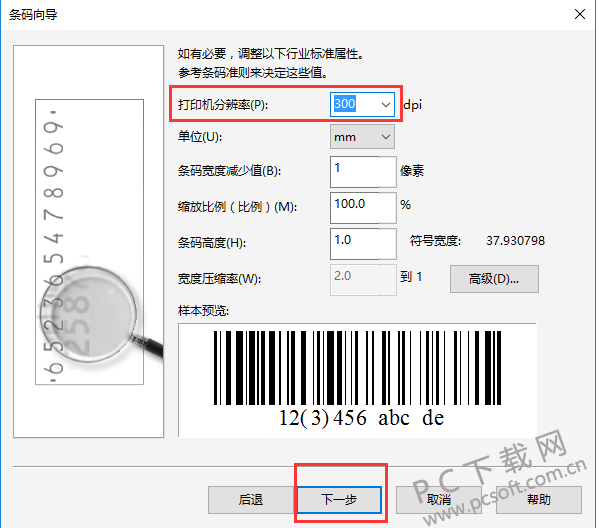This screenshot has height=528, width=599.
Task: Click the barcode bars in 样本预览
Action: click(x=357, y=368)
